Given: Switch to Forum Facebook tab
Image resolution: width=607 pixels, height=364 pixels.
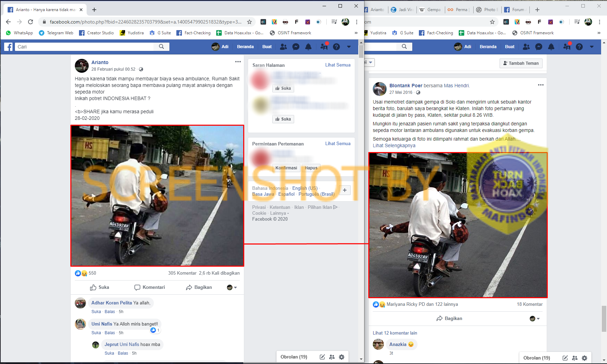Looking at the screenshot, I should [x=516, y=10].
